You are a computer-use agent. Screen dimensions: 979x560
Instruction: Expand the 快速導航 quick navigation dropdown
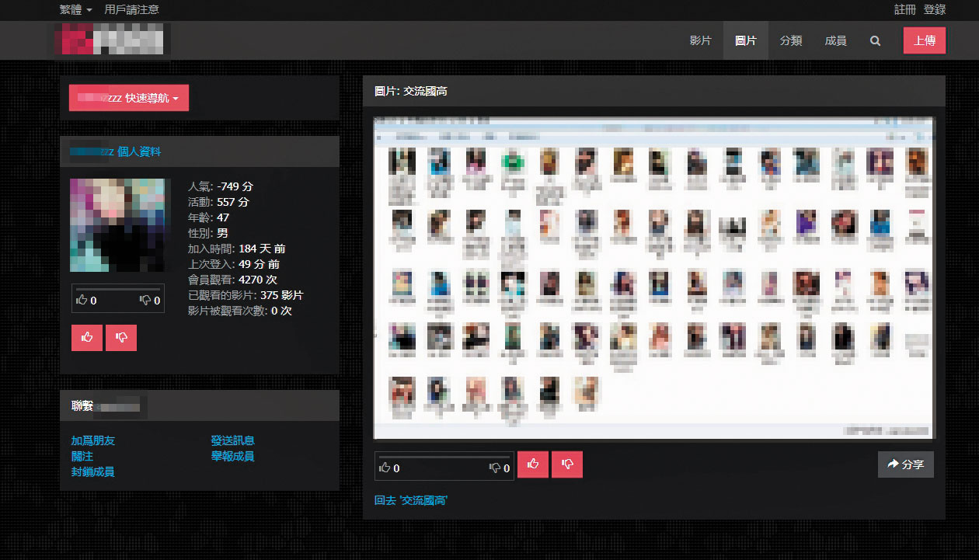tap(129, 99)
